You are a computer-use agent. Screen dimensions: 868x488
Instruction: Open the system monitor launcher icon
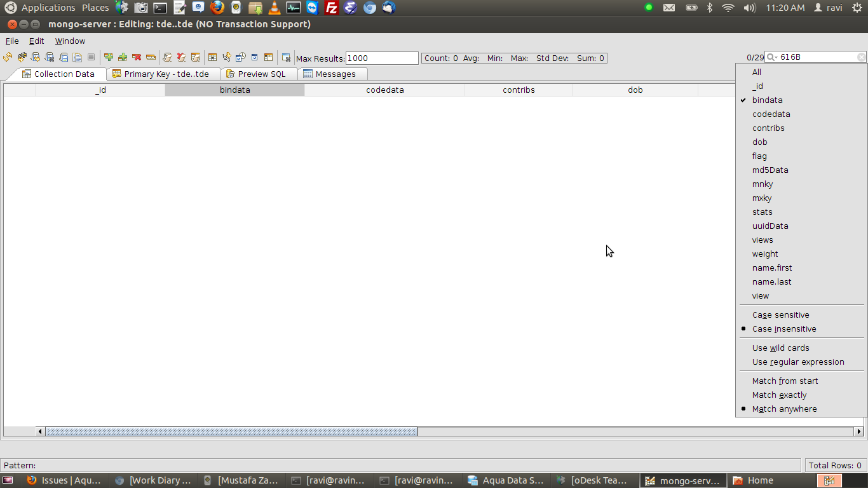pyautogui.click(x=293, y=8)
